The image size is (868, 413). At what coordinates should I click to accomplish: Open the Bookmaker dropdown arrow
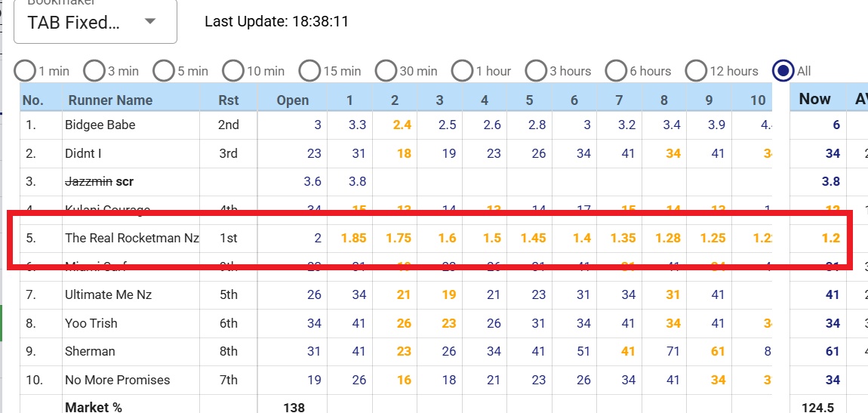pyautogui.click(x=149, y=22)
